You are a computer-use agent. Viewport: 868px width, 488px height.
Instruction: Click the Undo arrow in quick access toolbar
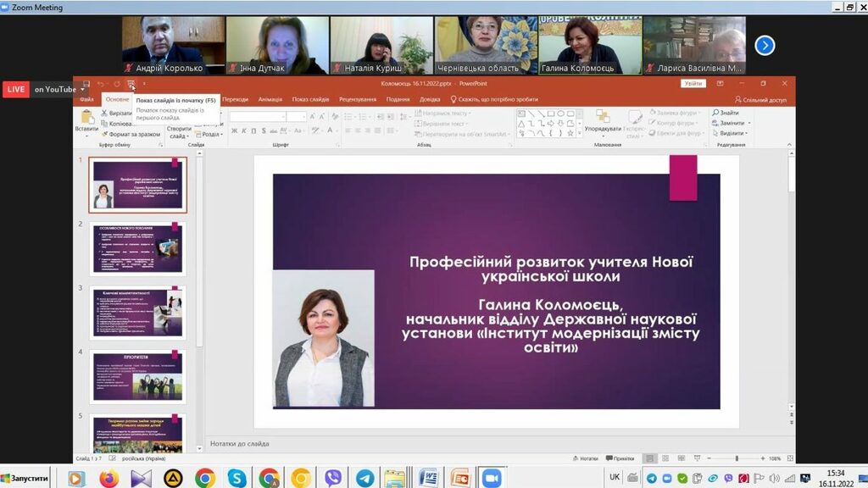click(101, 84)
